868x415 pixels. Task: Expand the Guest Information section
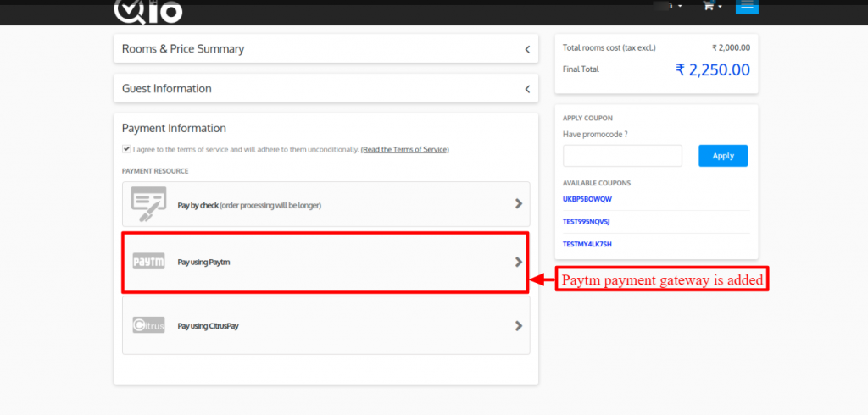coord(326,89)
